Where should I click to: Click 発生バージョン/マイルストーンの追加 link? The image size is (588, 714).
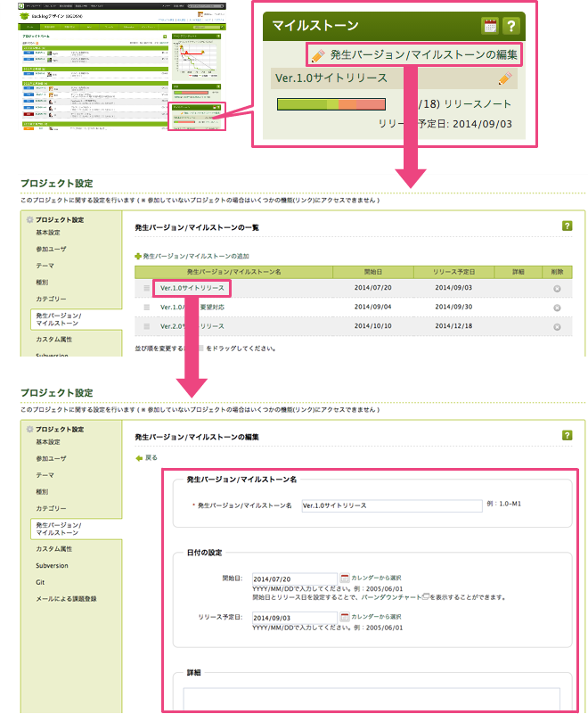click(196, 257)
